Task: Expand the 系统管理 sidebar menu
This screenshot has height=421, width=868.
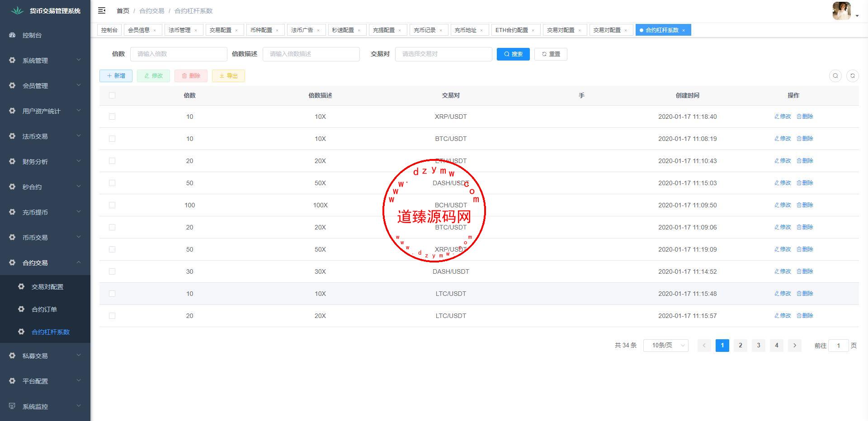Action: 45,60
